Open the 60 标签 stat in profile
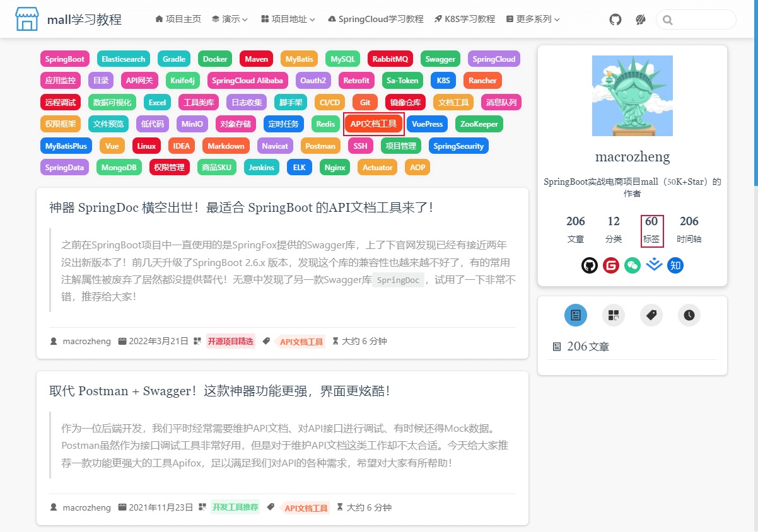This screenshot has height=532, width=758. (651, 230)
